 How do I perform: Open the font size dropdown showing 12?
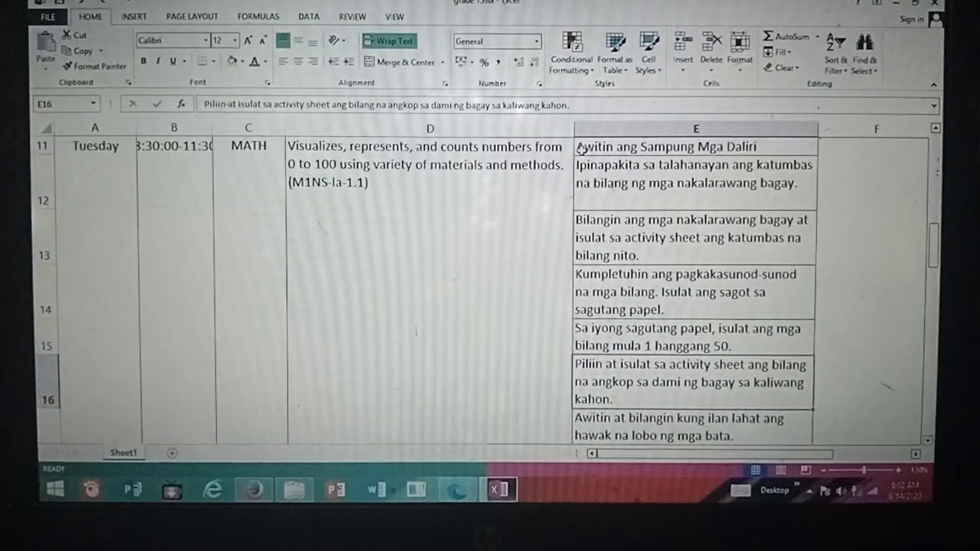[235, 41]
